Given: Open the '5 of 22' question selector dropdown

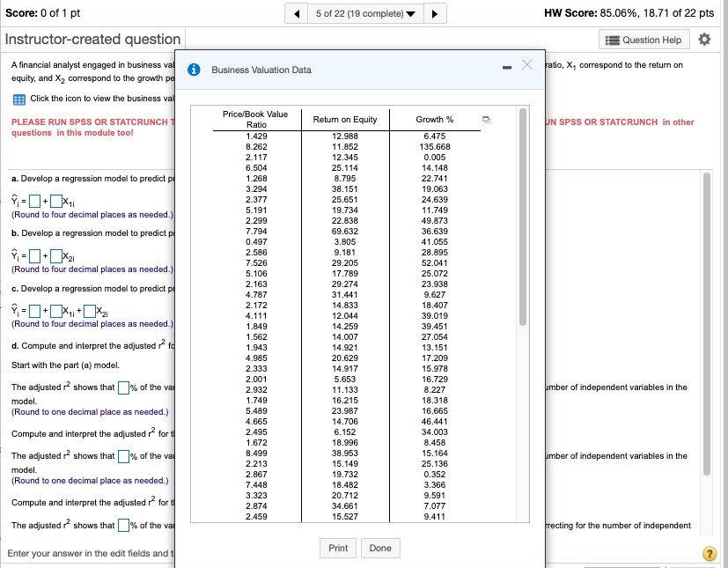Looking at the screenshot, I should 367,13.
